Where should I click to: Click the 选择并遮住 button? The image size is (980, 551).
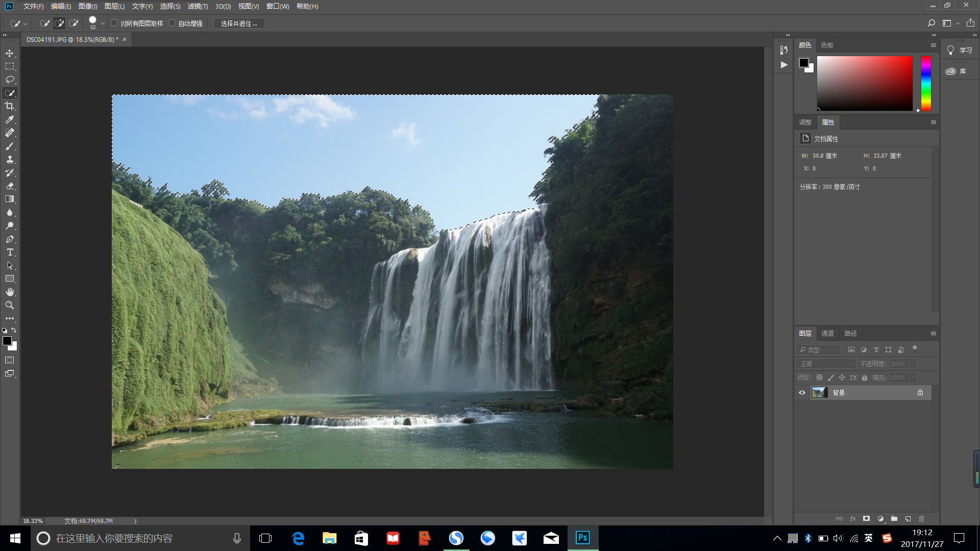pyautogui.click(x=239, y=23)
